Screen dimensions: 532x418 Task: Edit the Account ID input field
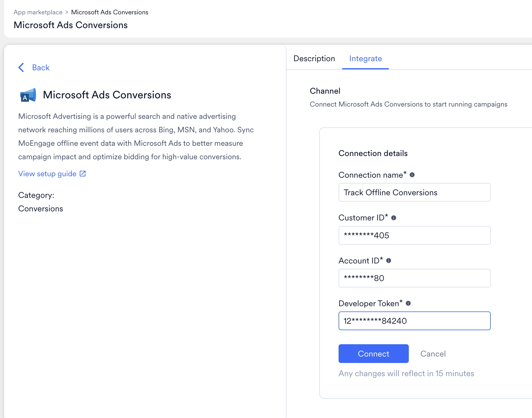414,278
